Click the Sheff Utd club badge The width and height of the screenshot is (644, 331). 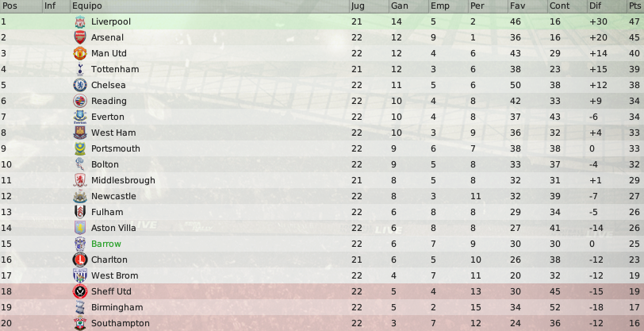79,291
